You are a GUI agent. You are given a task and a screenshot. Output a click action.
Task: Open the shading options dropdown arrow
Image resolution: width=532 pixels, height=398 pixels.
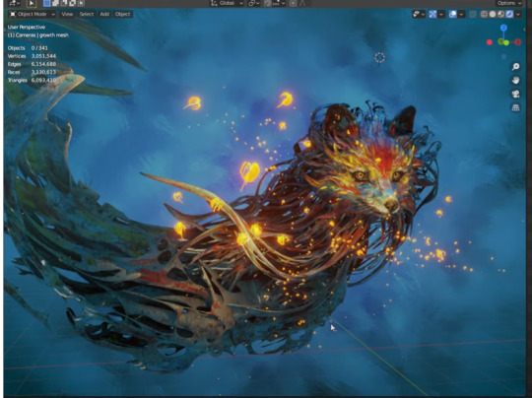518,14
